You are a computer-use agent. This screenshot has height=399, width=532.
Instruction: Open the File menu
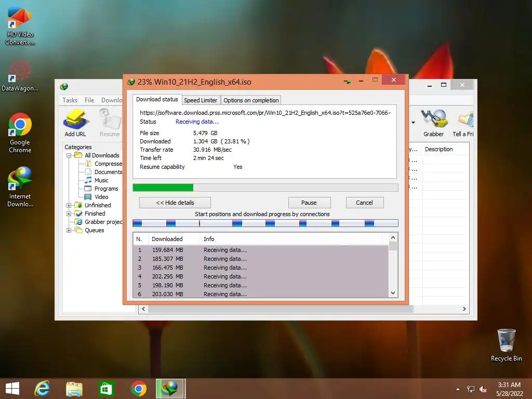(89, 100)
